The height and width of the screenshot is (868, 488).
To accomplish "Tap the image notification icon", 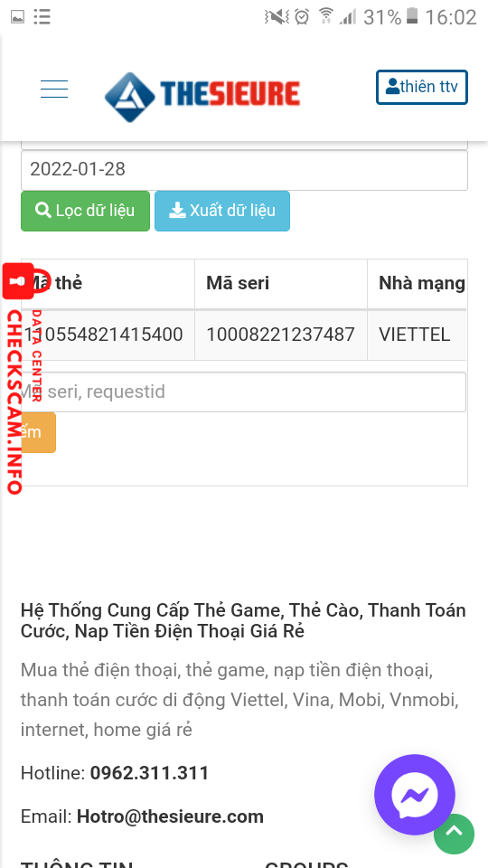I will pyautogui.click(x=18, y=17).
